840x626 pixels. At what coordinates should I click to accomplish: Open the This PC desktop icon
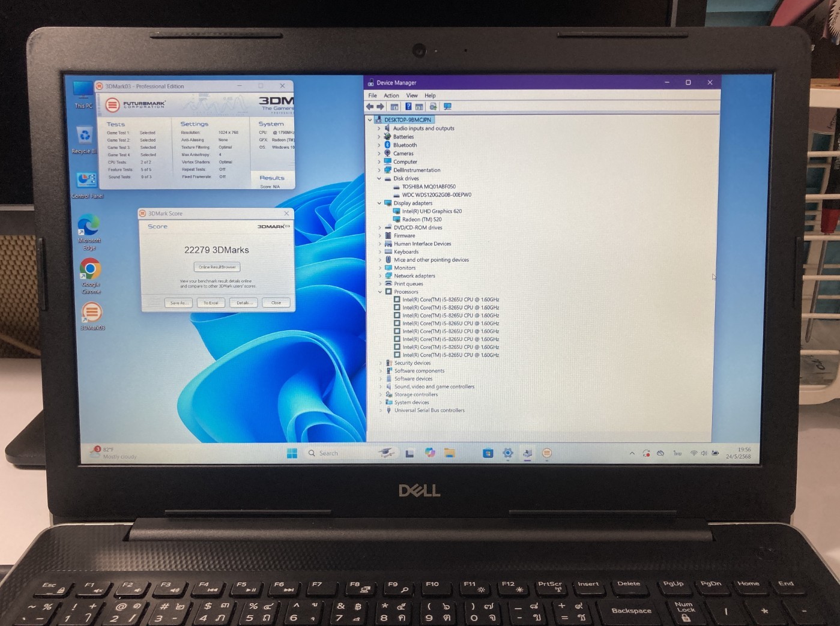83,95
